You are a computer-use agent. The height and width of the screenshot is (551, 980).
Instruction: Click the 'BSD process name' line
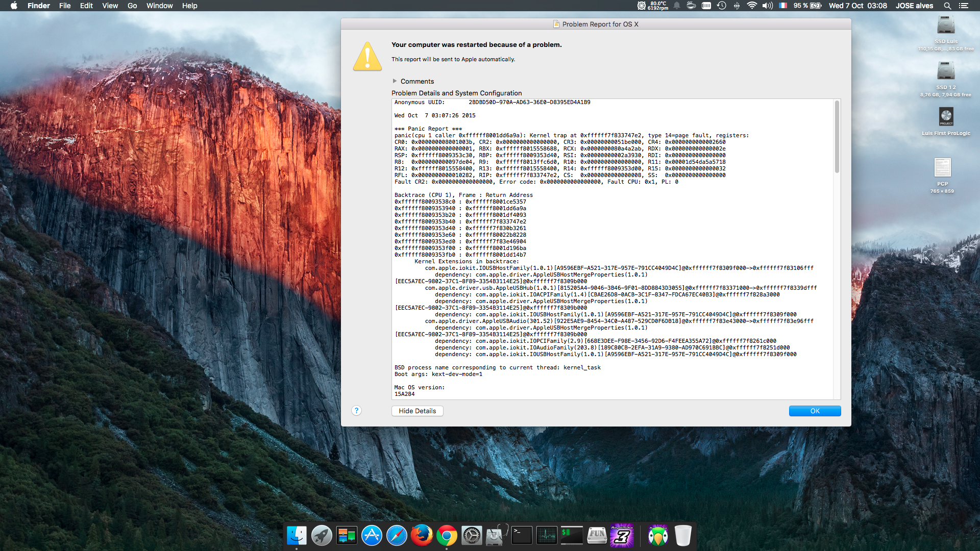coord(497,367)
